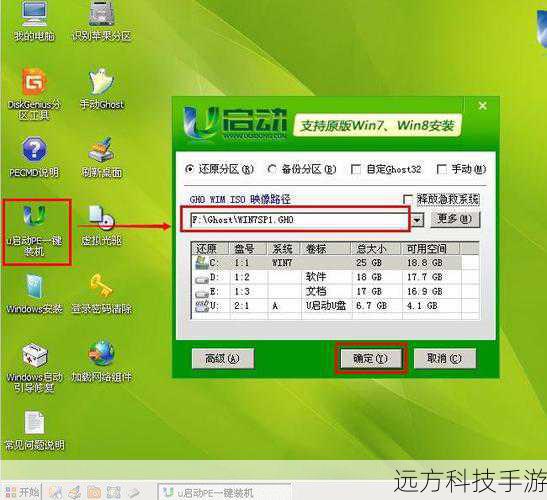Viewport: 547px width, 500px height.
Task: Open the 常见问题说明 document icon
Action: (34, 430)
